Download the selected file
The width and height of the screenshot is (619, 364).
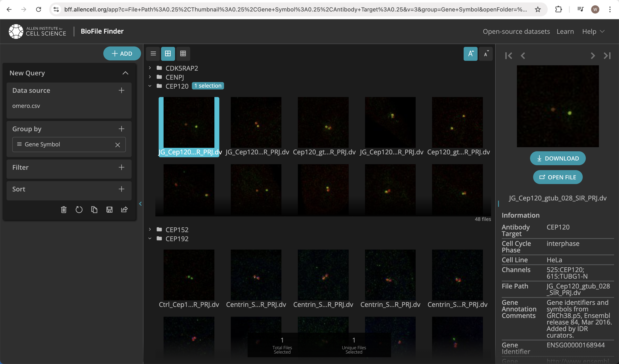(558, 158)
